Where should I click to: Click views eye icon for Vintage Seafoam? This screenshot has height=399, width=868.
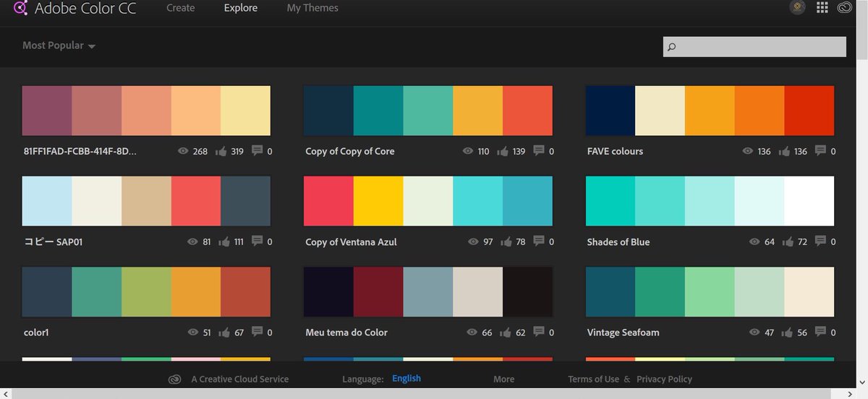tap(754, 332)
